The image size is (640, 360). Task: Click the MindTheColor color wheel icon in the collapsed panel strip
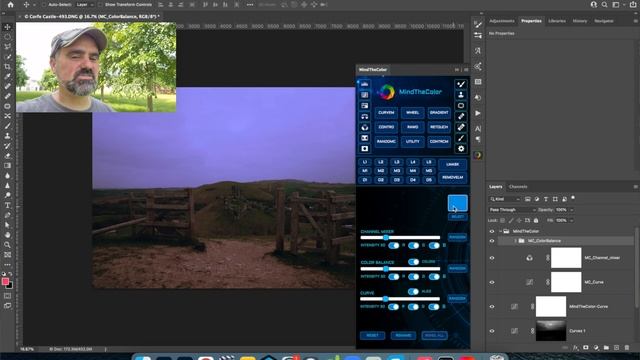[478, 155]
